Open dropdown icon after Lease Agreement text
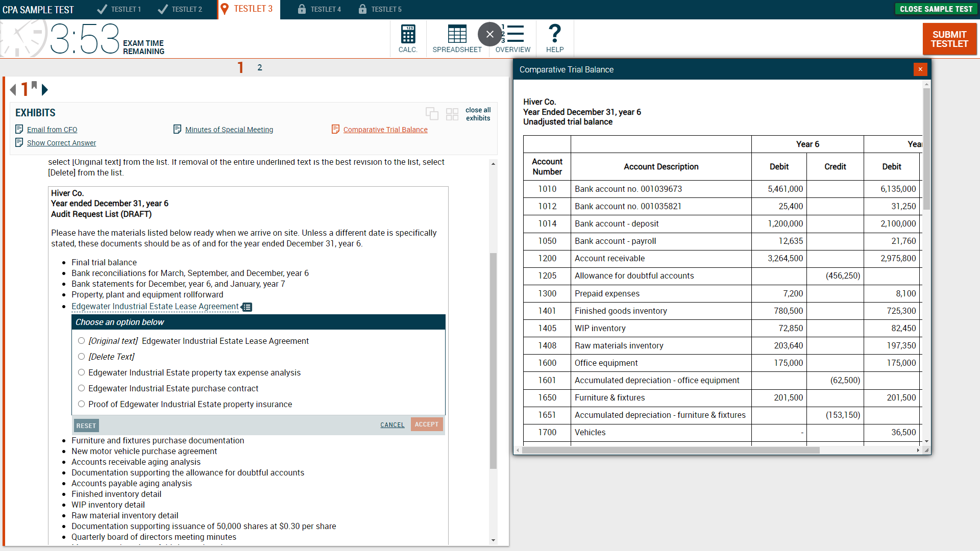The width and height of the screenshot is (980, 551). 247,307
